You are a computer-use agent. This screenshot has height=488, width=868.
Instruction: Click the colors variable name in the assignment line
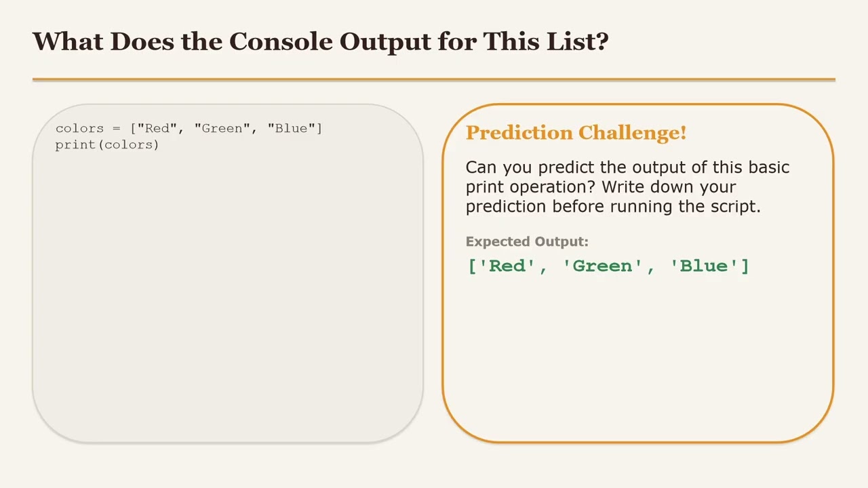79,128
